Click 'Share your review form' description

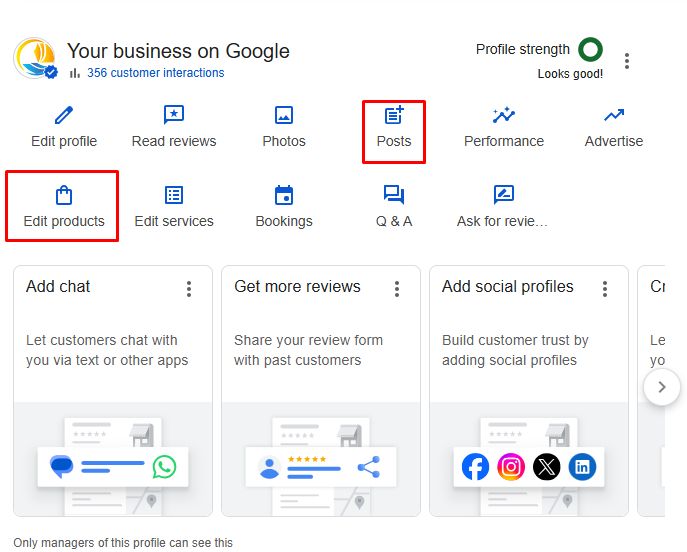click(308, 350)
